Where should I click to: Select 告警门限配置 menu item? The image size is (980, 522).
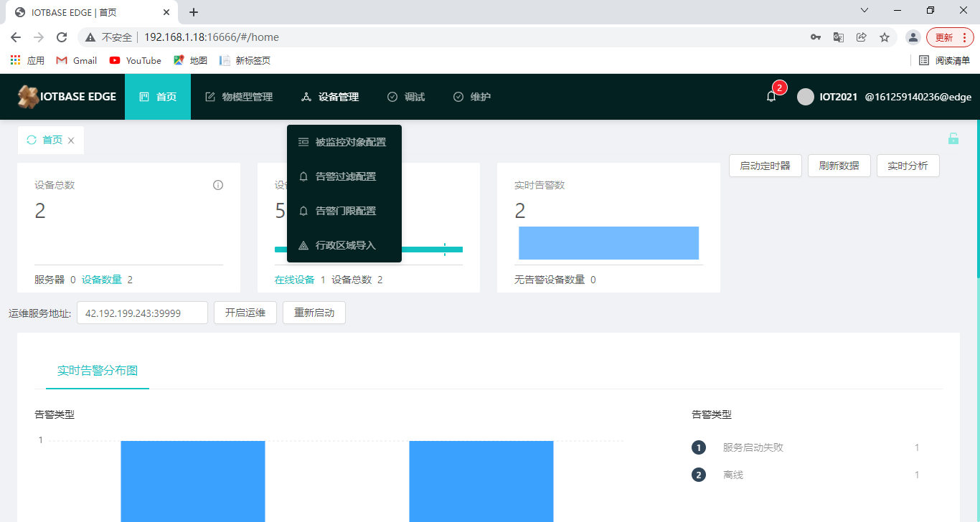click(x=345, y=211)
